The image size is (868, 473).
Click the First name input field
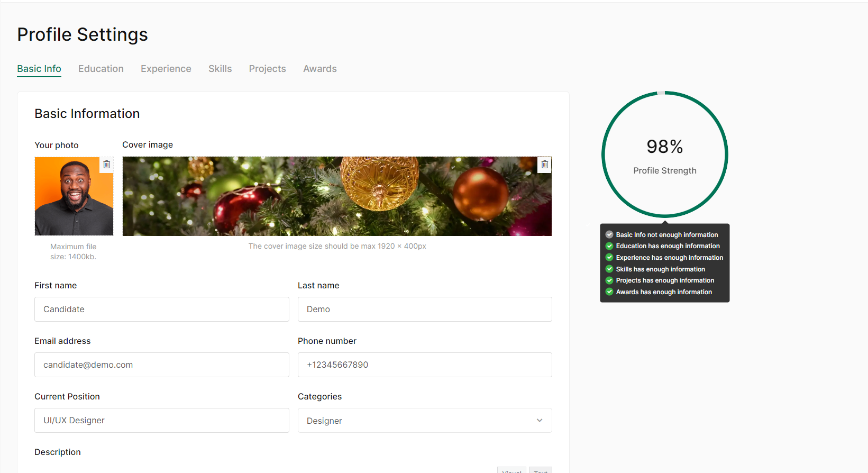(x=161, y=309)
